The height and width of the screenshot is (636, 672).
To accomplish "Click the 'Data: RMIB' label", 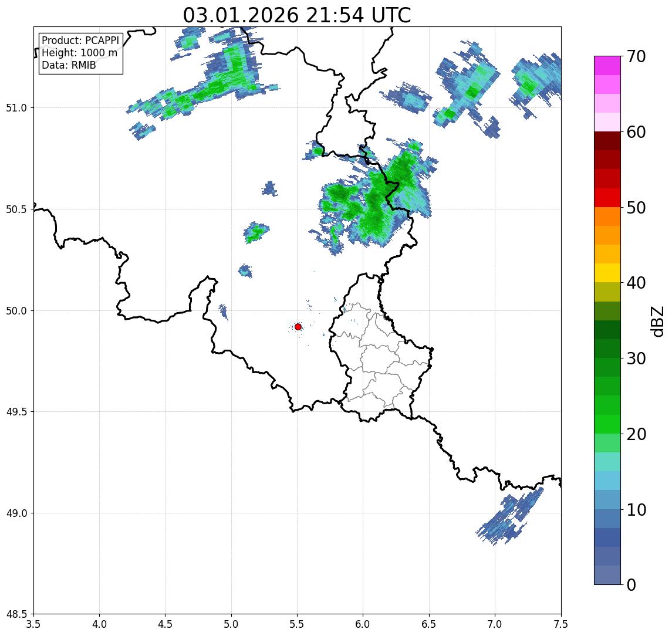I will pyautogui.click(x=69, y=65).
